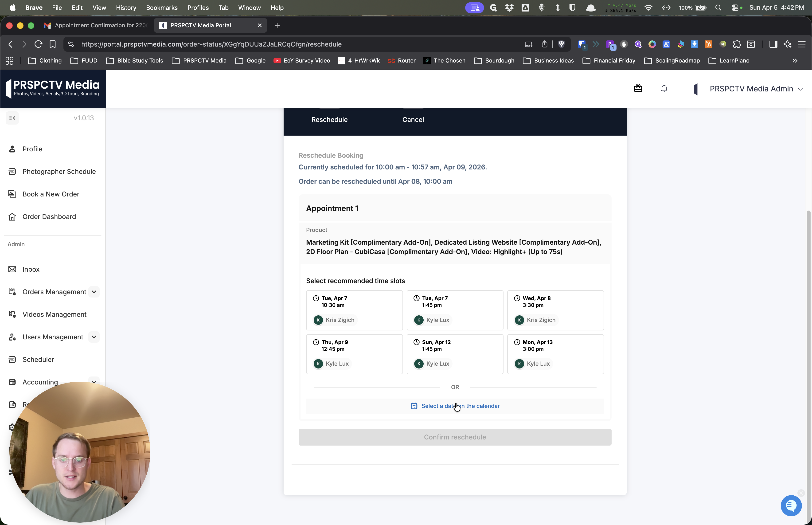Click the Inbox envelope icon
This screenshot has width=812, height=525.
pyautogui.click(x=12, y=269)
